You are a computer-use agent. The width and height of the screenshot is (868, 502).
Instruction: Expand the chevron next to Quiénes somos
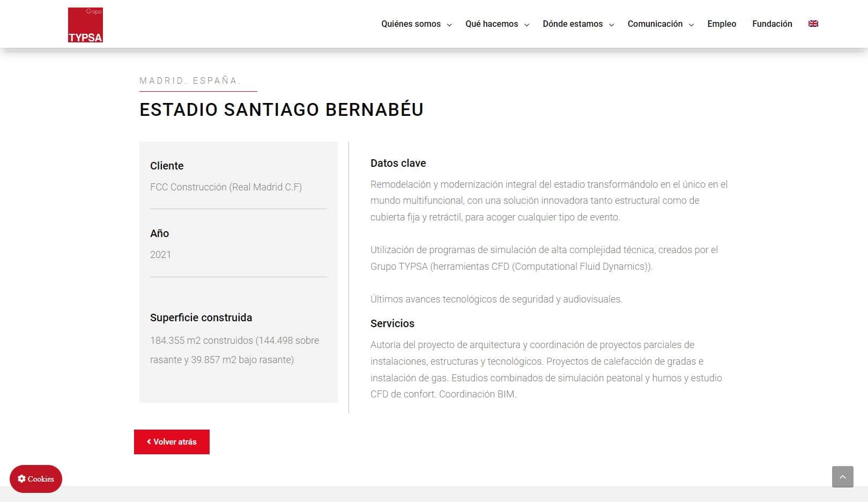click(449, 25)
